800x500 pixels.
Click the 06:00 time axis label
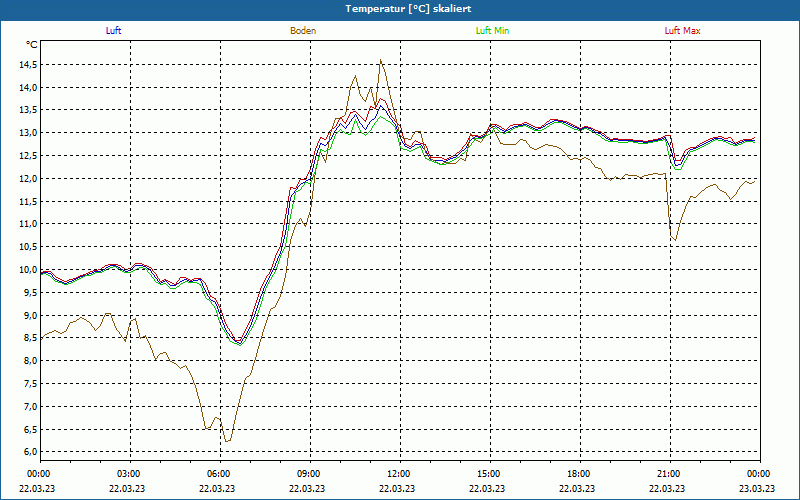[x=220, y=474]
